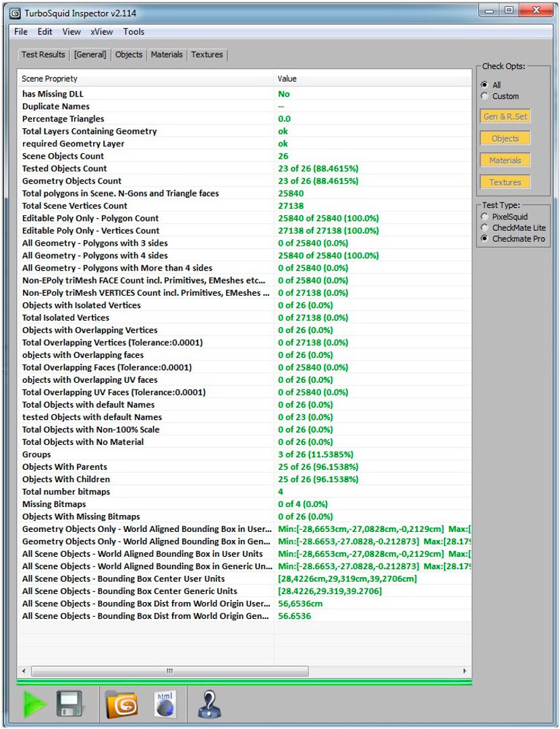Select the Checkmate Pro test type
Screen dimensions: 560x729
point(484,238)
